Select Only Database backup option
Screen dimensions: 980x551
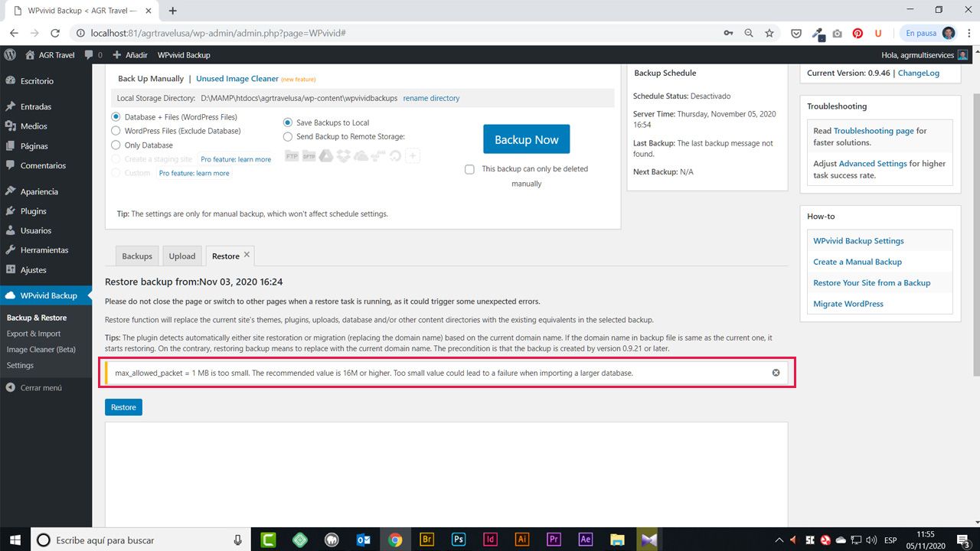pyautogui.click(x=116, y=145)
